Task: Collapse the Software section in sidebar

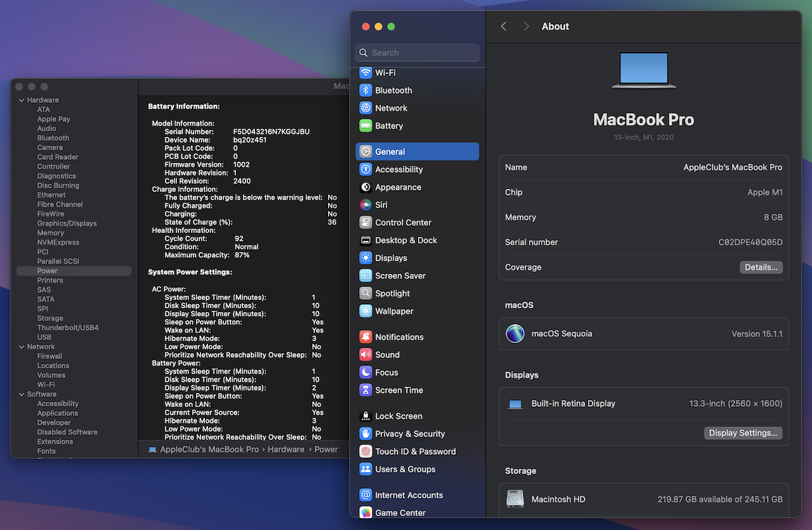Action: [22, 394]
